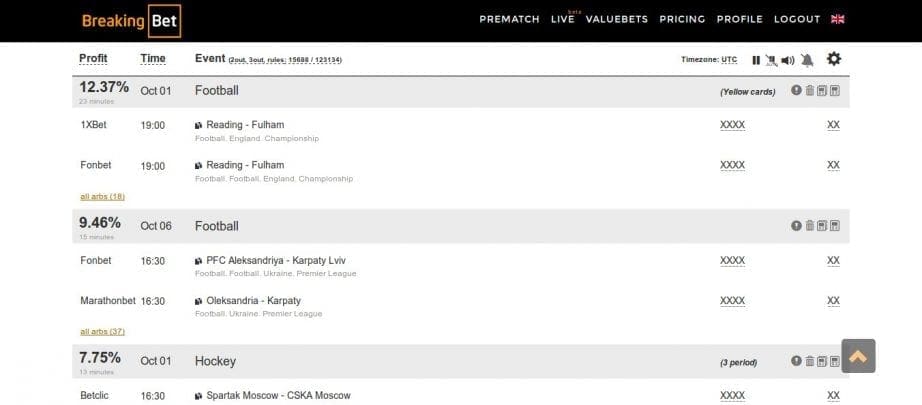922x405 pixels.
Task: Sort arbs by the Time column header
Action: [x=153, y=59]
